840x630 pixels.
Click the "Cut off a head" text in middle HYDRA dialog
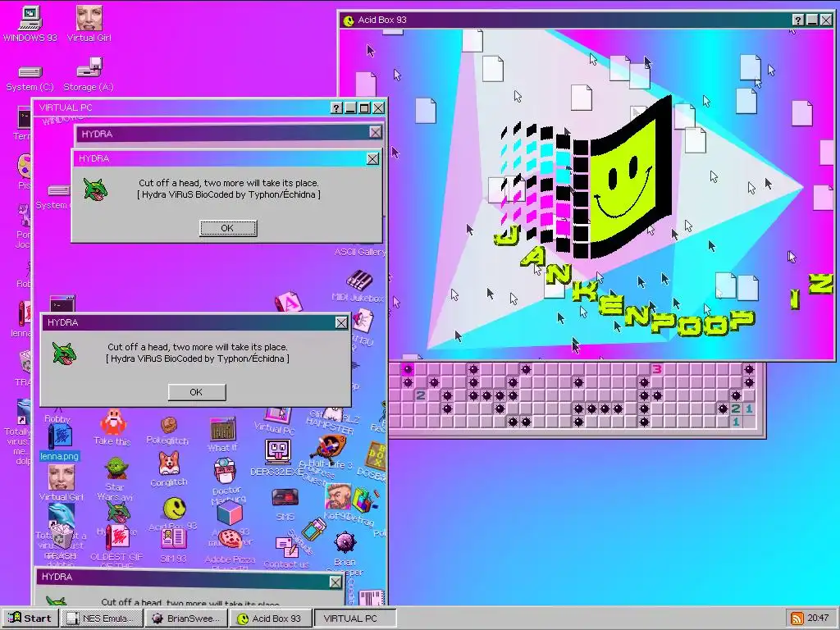coord(198,347)
